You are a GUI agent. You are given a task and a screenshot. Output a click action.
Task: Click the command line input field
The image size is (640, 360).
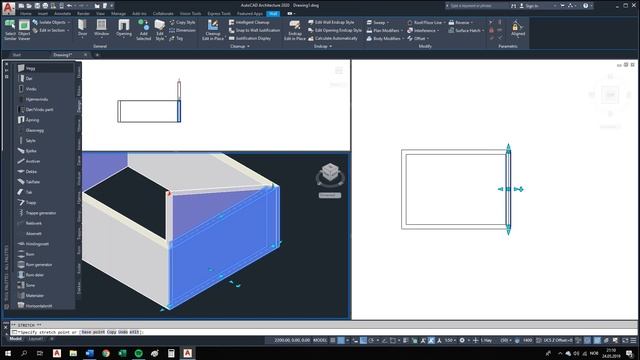click(322, 332)
